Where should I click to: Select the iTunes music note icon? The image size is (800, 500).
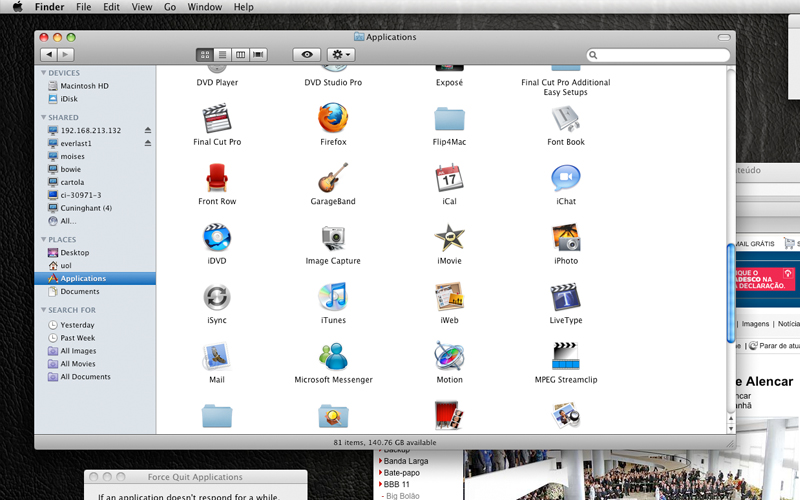pyautogui.click(x=333, y=296)
